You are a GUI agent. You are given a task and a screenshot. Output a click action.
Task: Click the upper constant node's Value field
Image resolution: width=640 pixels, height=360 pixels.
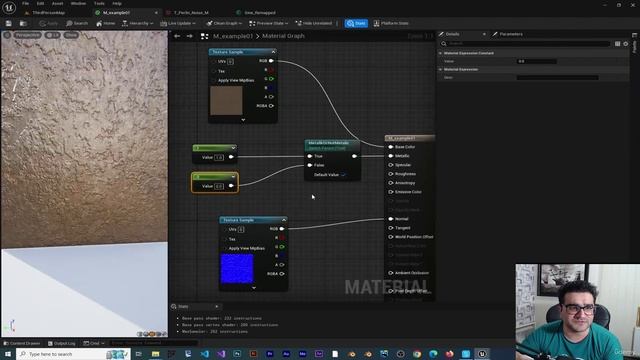219,157
